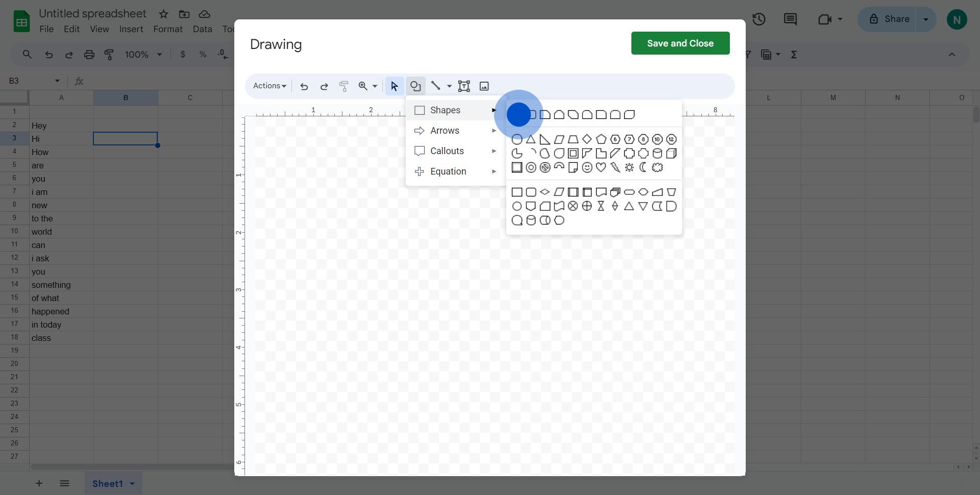The width and height of the screenshot is (980, 495).
Task: Pick the cloud shape
Action: coord(657,167)
